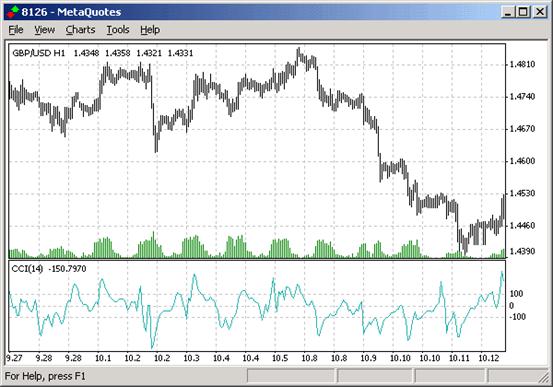Click the 9.27 date label

[x=14, y=358]
